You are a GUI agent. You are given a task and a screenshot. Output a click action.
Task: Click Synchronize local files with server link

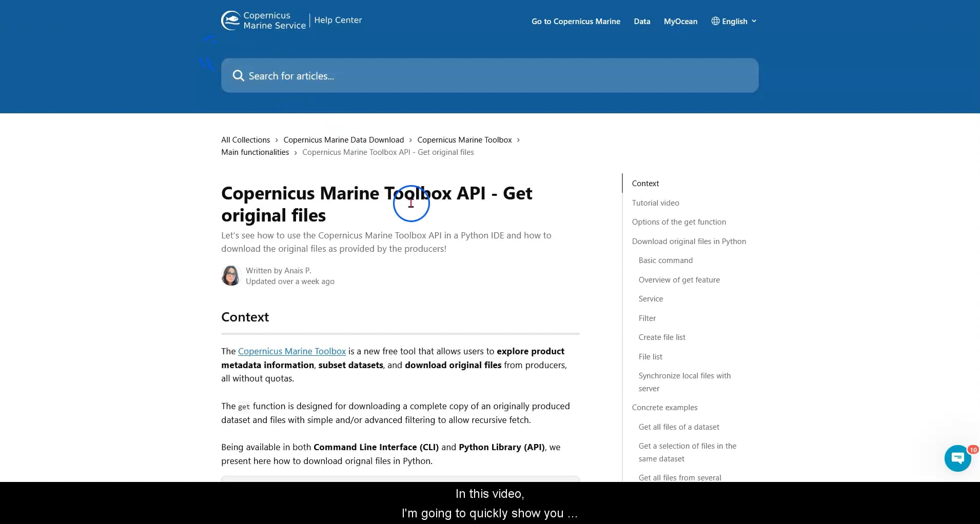coord(684,381)
